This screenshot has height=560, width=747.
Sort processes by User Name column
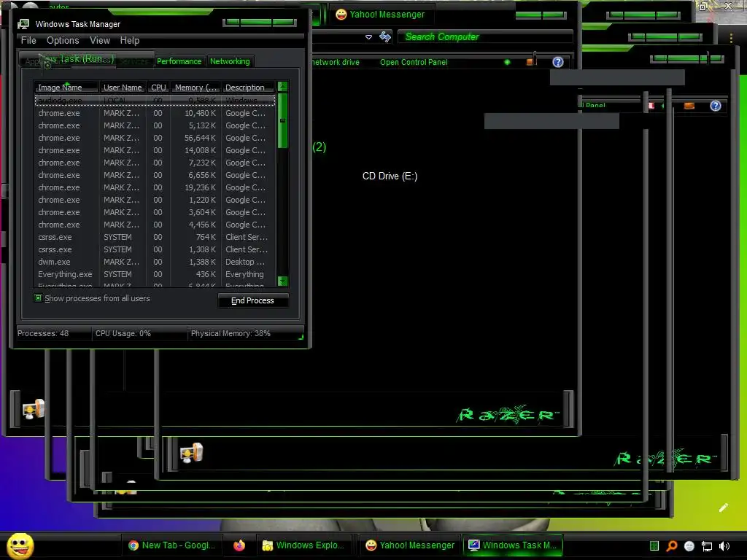pos(123,87)
